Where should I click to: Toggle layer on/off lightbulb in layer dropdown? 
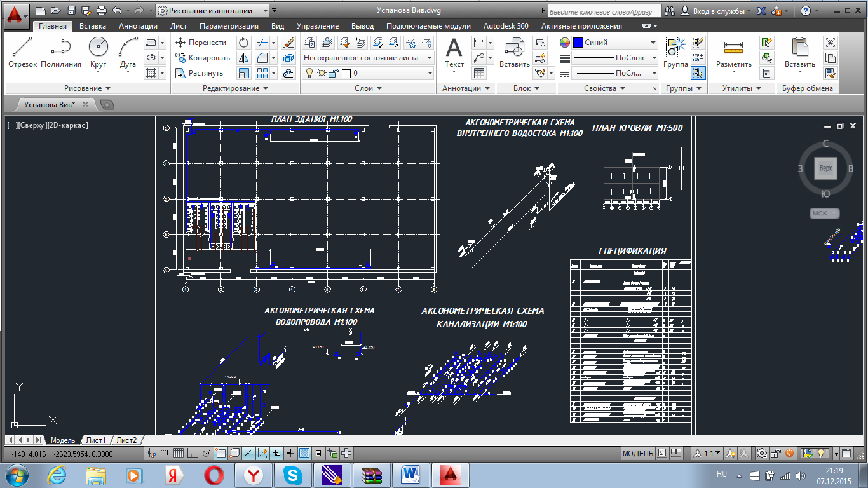pos(311,73)
